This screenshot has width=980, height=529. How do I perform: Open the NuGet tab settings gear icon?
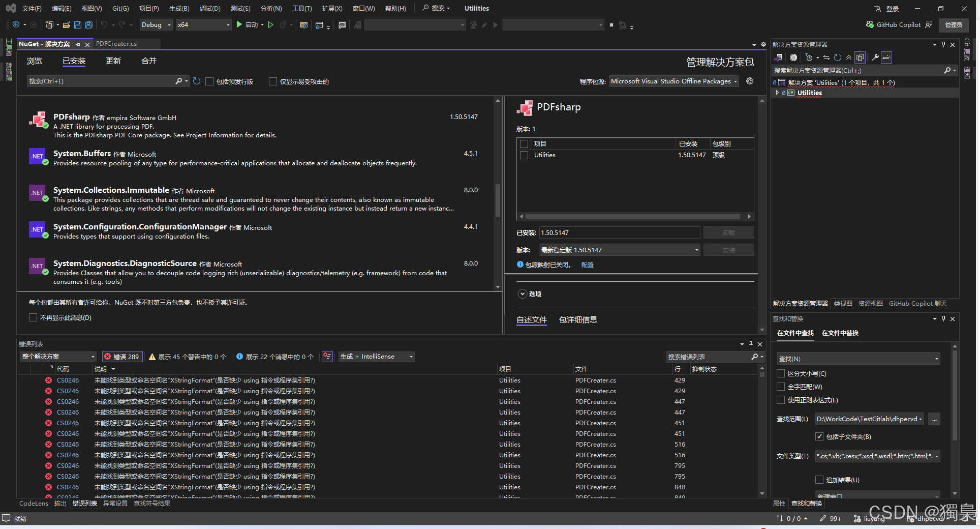[763, 44]
